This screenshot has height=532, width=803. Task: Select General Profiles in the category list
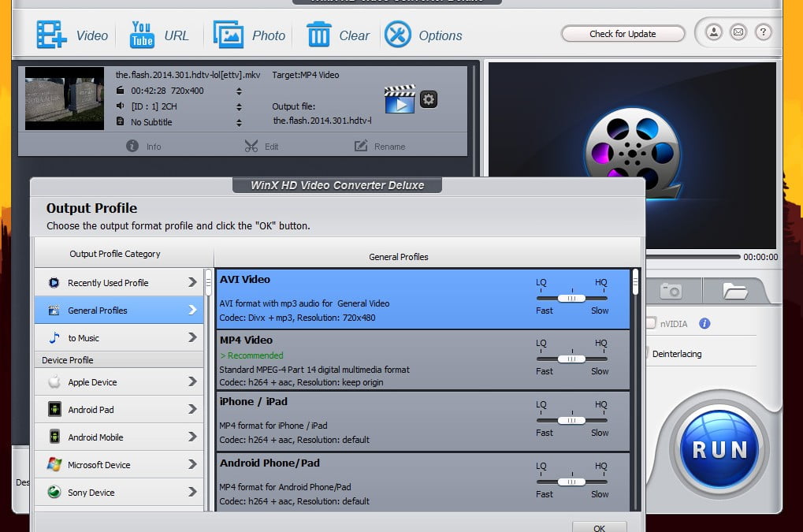tap(118, 310)
